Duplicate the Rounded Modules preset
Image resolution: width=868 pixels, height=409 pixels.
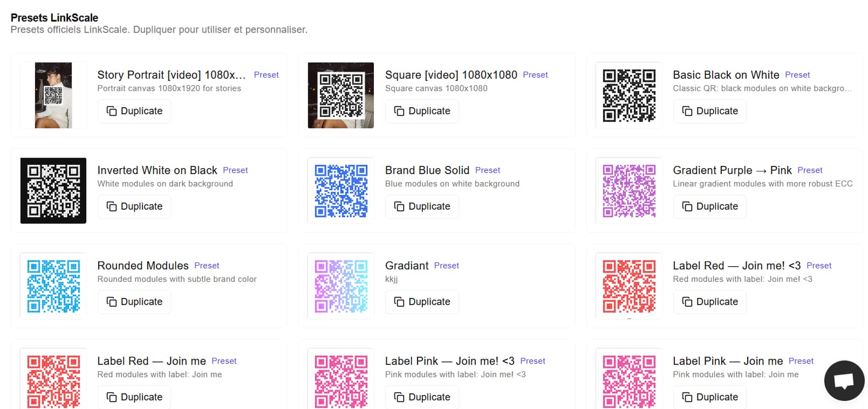coord(134,302)
